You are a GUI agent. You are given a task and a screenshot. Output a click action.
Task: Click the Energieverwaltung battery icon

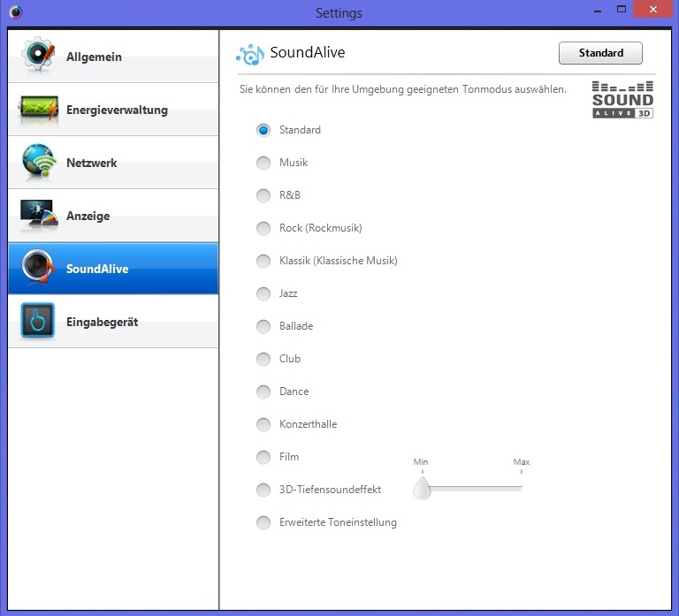[x=39, y=109]
